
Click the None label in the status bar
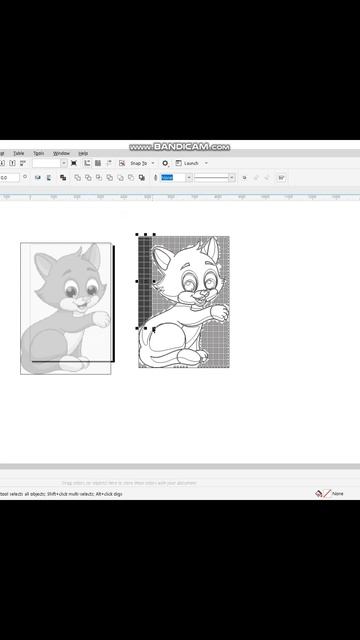point(338,494)
